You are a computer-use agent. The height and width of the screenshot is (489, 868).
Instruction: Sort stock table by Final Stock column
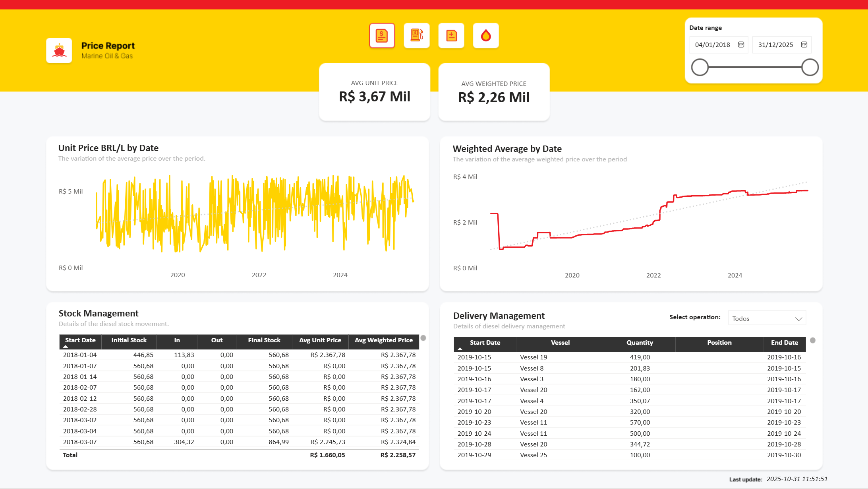click(x=264, y=340)
